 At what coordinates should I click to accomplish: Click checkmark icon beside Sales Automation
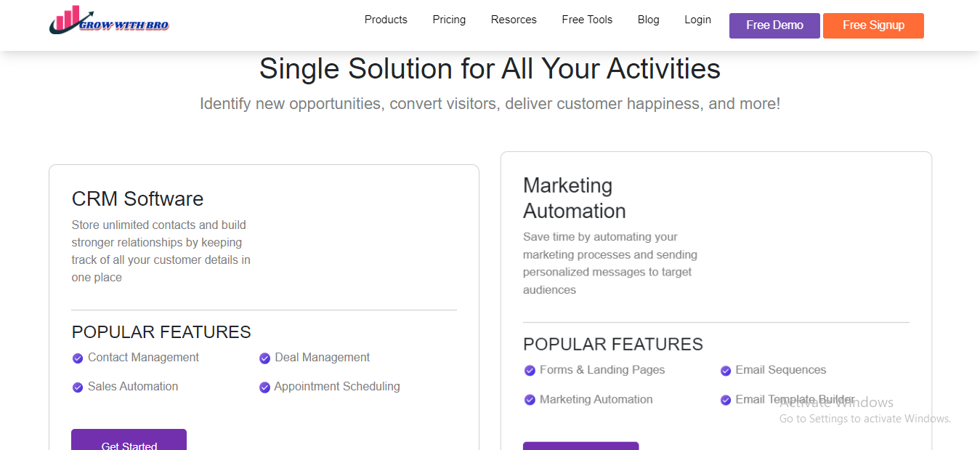(x=78, y=387)
